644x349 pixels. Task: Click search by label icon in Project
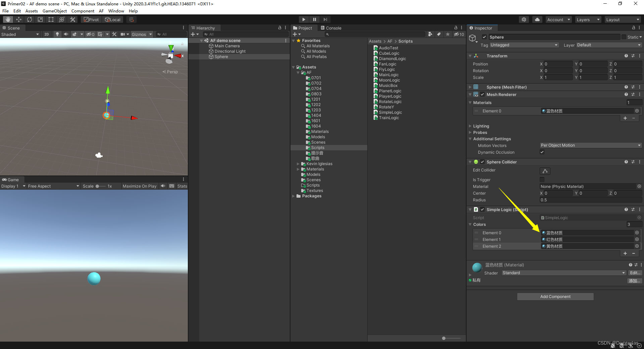tap(439, 34)
